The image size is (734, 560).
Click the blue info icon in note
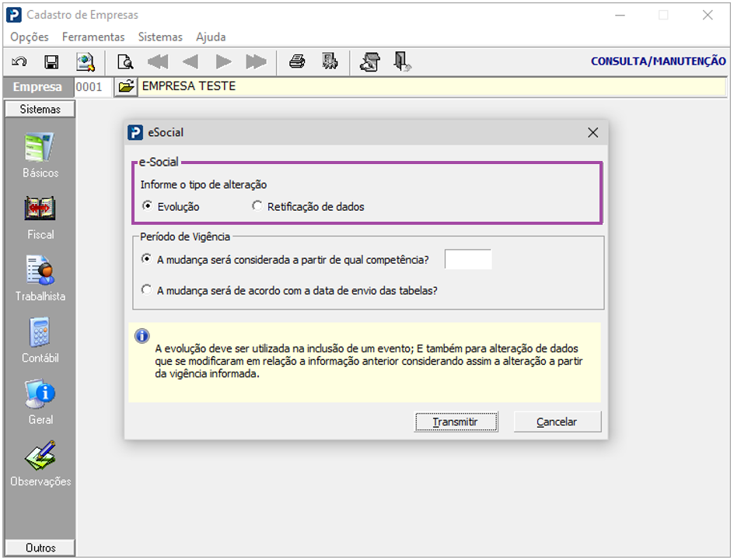coord(142,336)
